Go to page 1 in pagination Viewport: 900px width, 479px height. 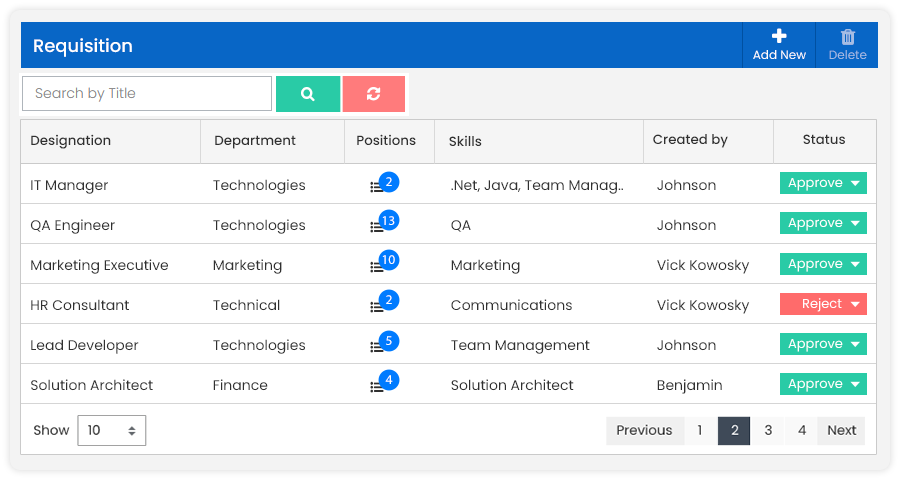point(700,431)
